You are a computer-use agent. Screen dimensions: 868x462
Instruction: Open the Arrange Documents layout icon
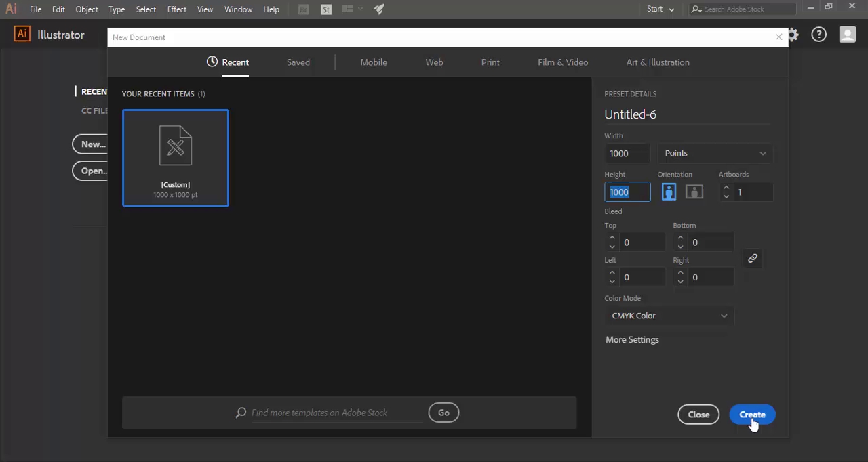pyautogui.click(x=352, y=9)
